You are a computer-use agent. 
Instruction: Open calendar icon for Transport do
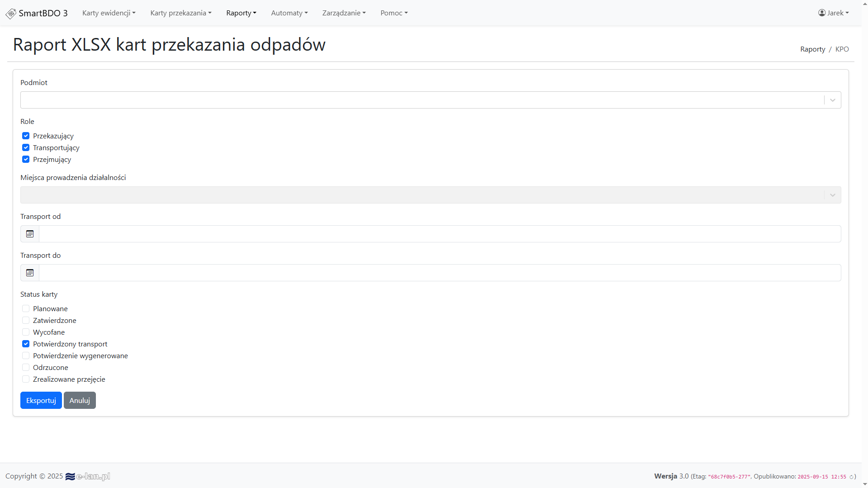coord(30,273)
